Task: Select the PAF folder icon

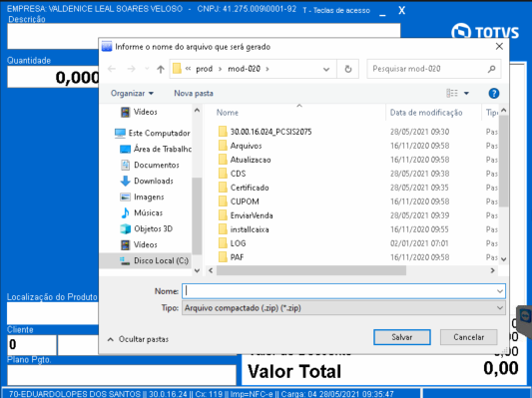Action: tap(223, 257)
